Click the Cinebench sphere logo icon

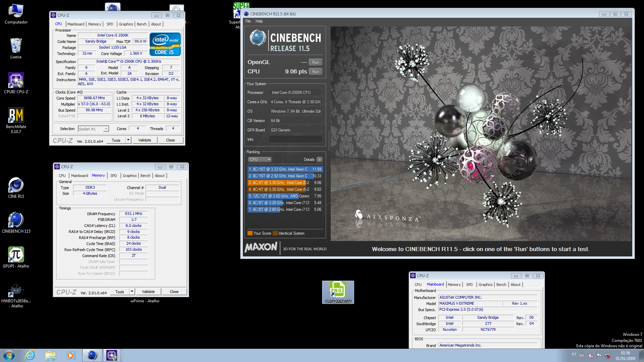pos(258,38)
